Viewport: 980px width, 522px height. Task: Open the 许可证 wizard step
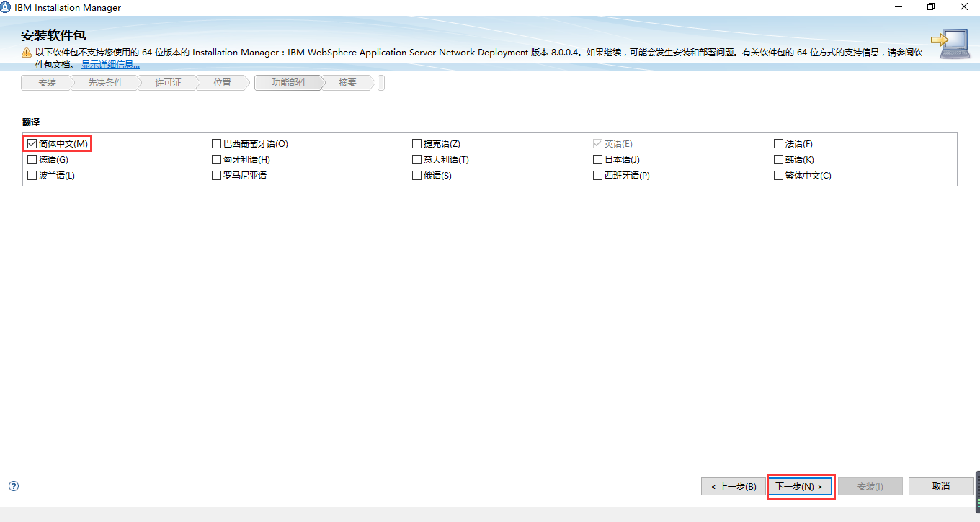tap(168, 83)
